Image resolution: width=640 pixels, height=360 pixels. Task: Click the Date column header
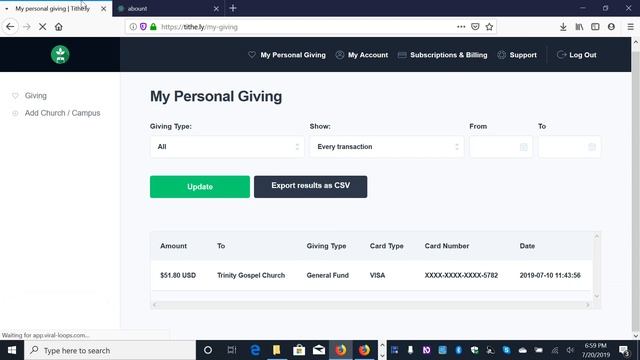[x=527, y=246]
